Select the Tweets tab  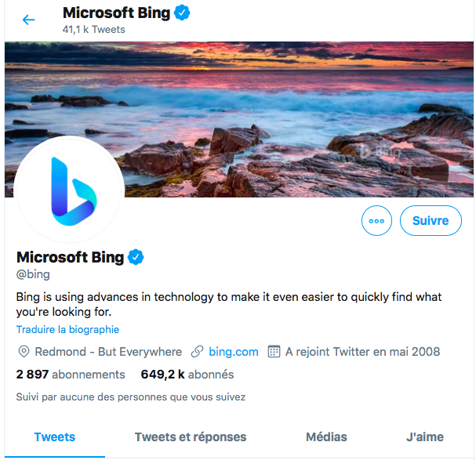[x=55, y=437]
